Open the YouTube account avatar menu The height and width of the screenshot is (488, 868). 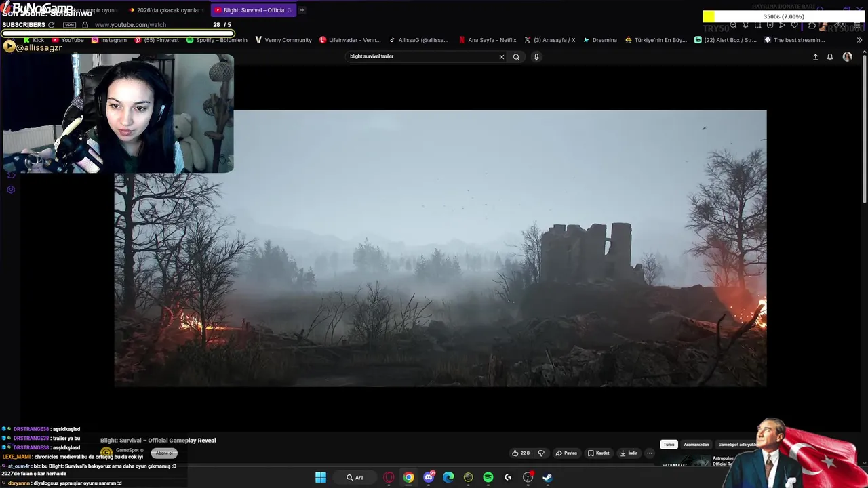[x=847, y=57]
